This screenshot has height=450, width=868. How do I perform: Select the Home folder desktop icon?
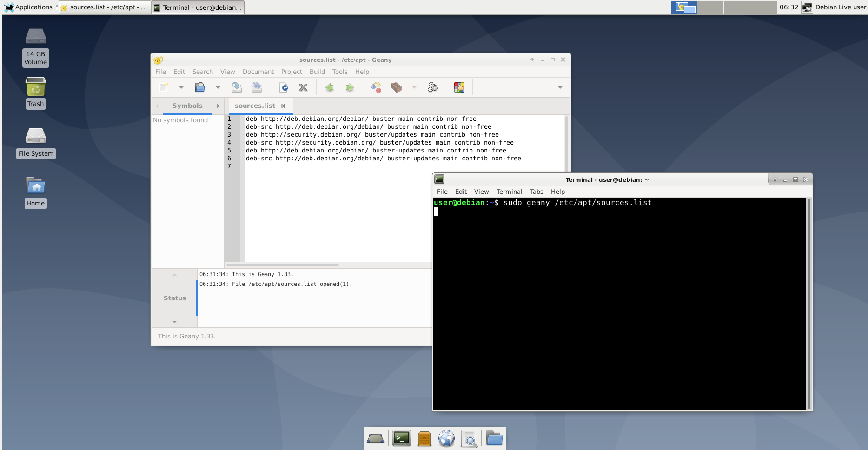36,192
